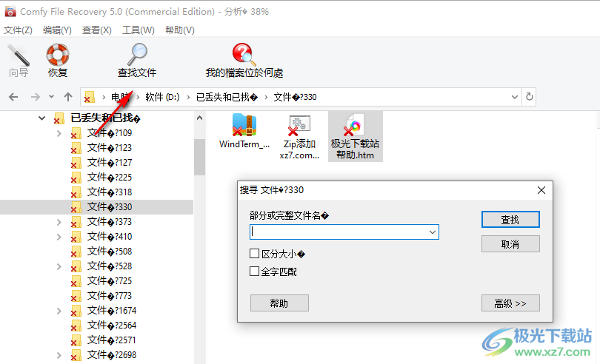Open address bar path dropdown
Viewport: 600px width, 364px height.
pyautogui.click(x=515, y=97)
